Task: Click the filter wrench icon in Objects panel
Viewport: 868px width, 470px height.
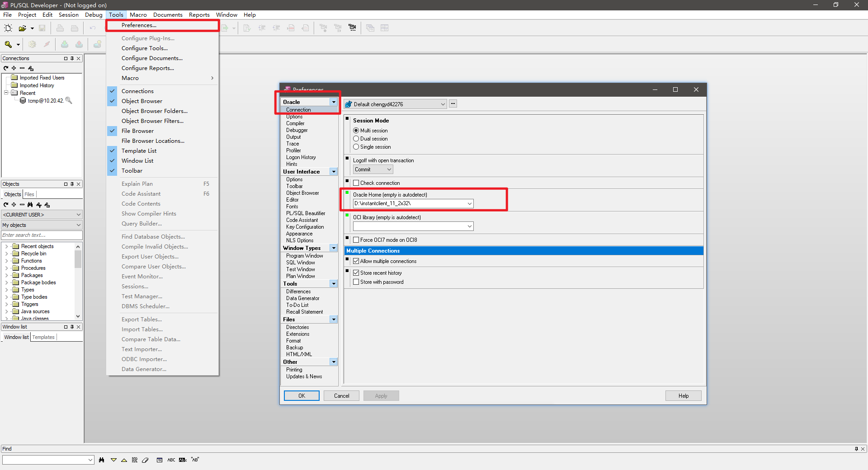Action: point(39,205)
